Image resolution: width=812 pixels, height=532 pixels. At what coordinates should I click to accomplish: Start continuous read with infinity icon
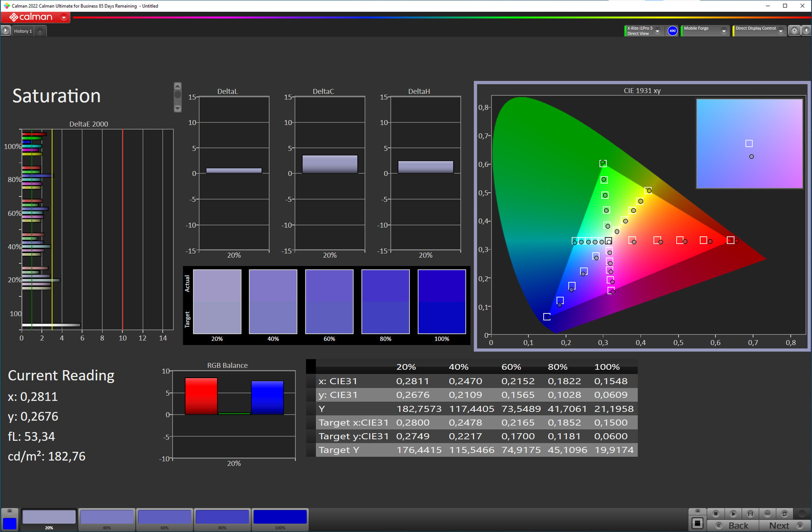[x=767, y=513]
